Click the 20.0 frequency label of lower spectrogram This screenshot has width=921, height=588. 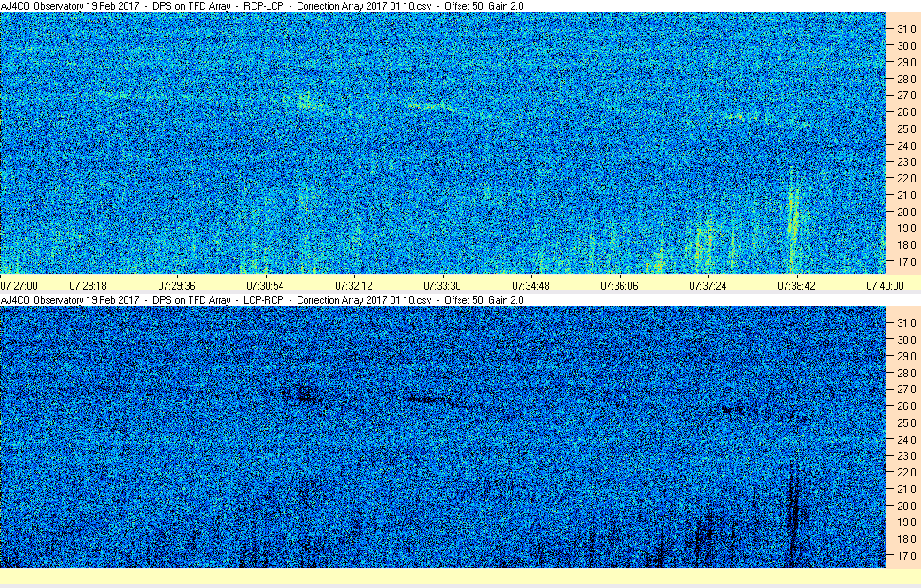906,506
